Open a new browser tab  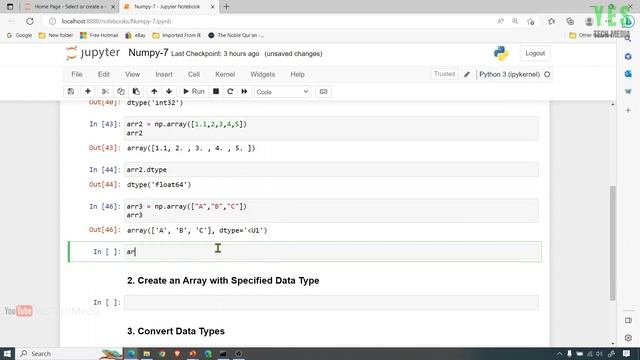pos(227,7)
